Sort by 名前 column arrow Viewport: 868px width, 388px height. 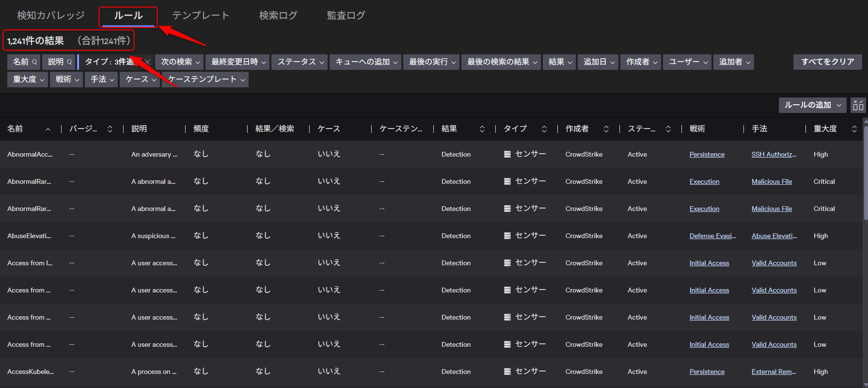[48, 129]
